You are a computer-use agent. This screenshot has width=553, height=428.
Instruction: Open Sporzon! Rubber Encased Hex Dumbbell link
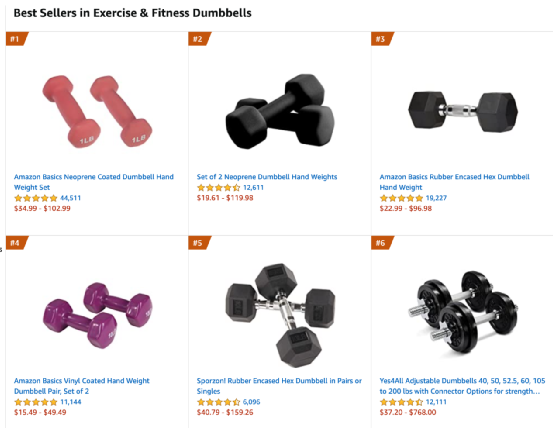click(279, 386)
